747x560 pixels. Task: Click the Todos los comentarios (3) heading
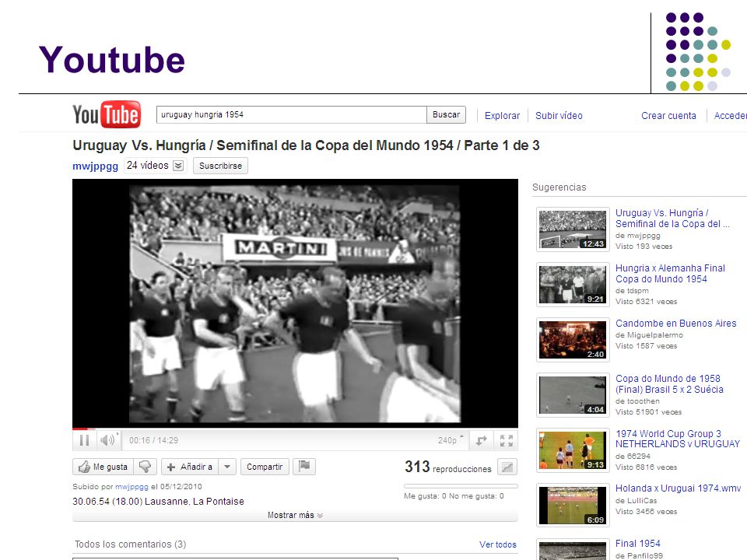tap(131, 544)
